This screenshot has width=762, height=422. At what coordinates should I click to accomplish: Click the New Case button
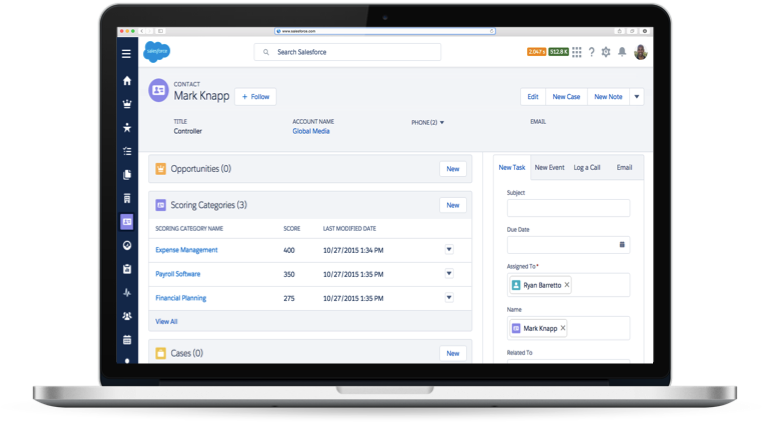click(566, 97)
